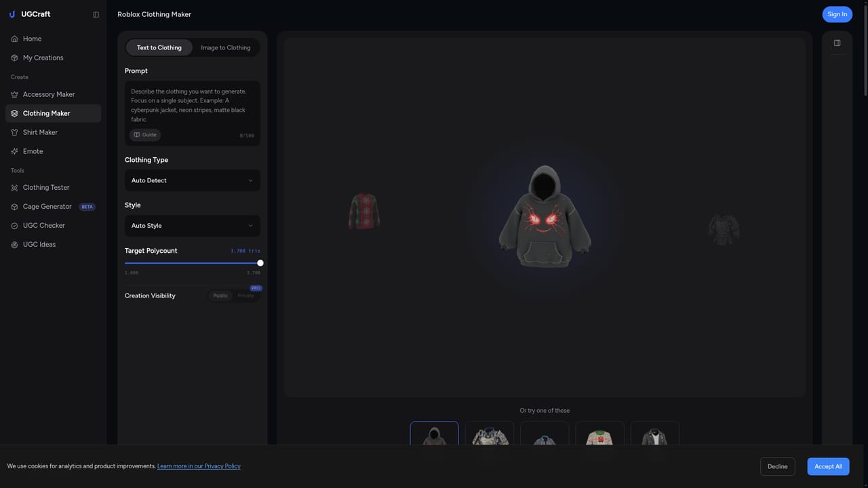Click the Home house icon
The width and height of the screenshot is (868, 488).
14,39
